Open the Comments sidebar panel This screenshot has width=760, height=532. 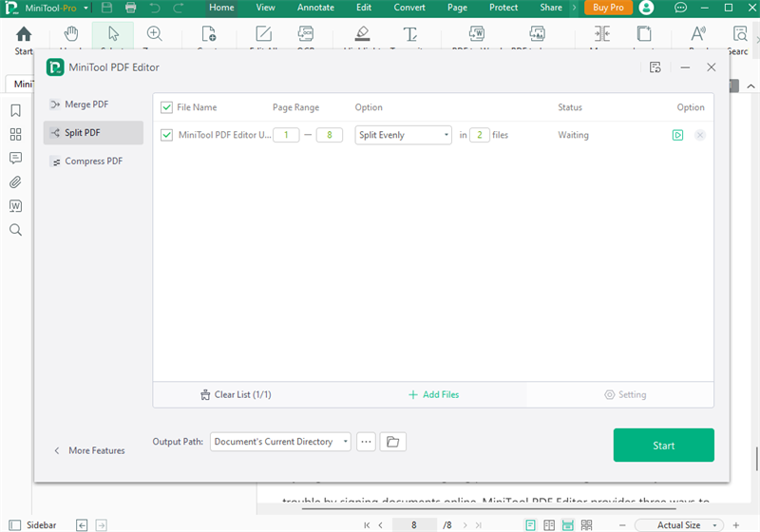point(15,158)
